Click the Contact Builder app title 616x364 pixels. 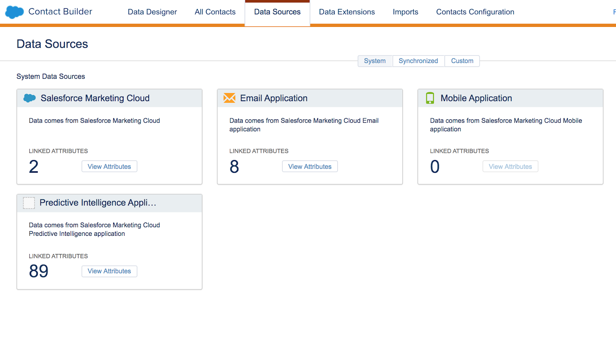[x=60, y=12]
